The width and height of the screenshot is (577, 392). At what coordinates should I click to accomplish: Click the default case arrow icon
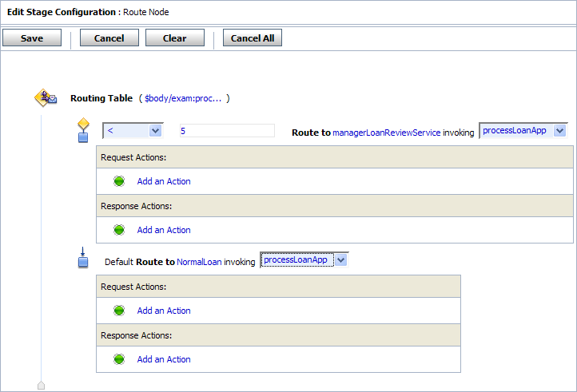click(83, 257)
